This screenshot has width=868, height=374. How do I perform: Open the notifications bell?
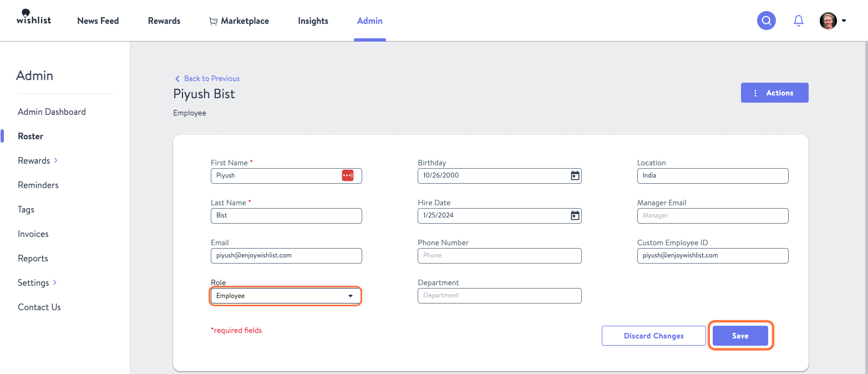click(x=798, y=21)
